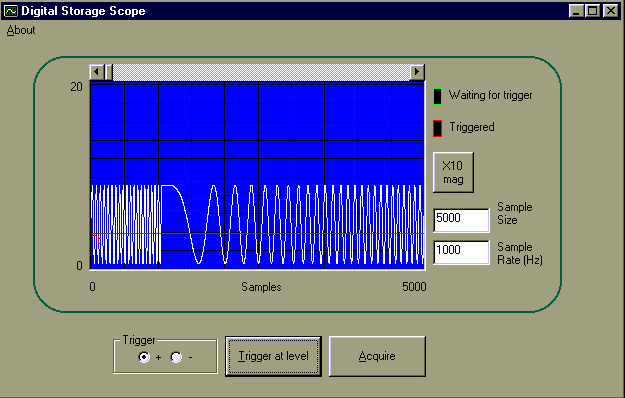This screenshot has width=625, height=398.
Task: Close the Digital Storage Scope window
Action: pos(611,11)
